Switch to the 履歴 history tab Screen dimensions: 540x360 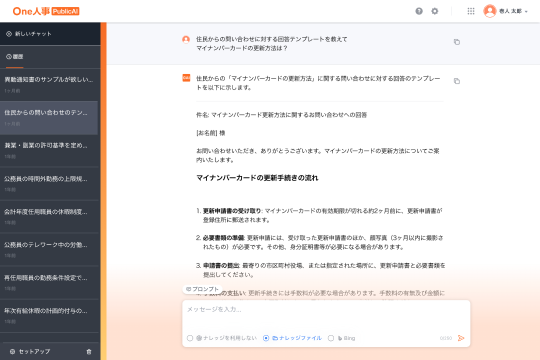(15, 56)
